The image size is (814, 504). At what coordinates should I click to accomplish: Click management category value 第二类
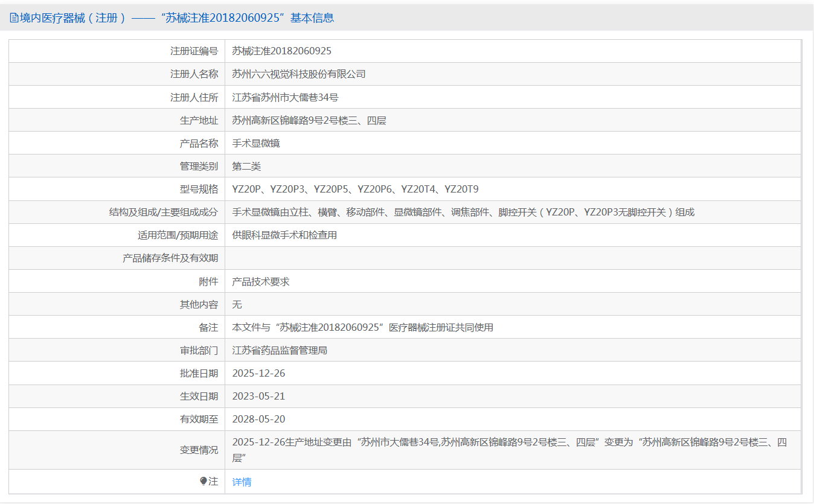[246, 166]
